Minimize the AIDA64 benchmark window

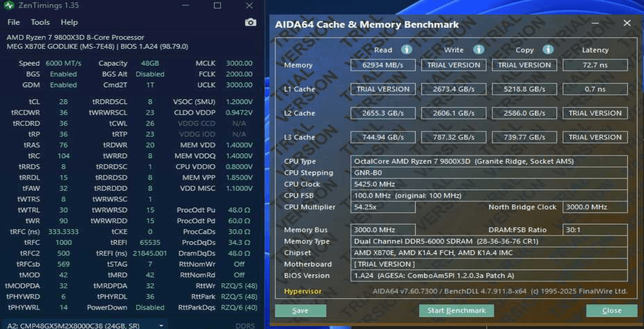[595, 24]
